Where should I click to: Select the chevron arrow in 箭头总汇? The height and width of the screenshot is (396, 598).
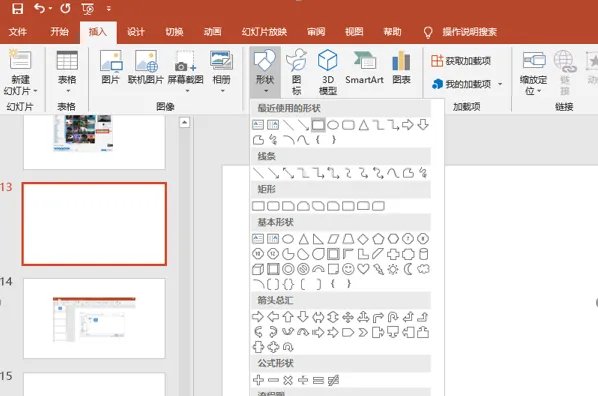tap(363, 333)
